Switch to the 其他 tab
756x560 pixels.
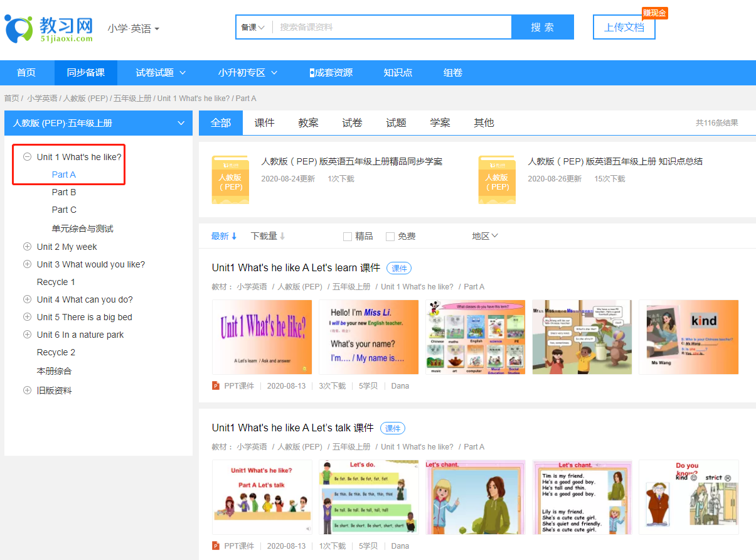484,123
